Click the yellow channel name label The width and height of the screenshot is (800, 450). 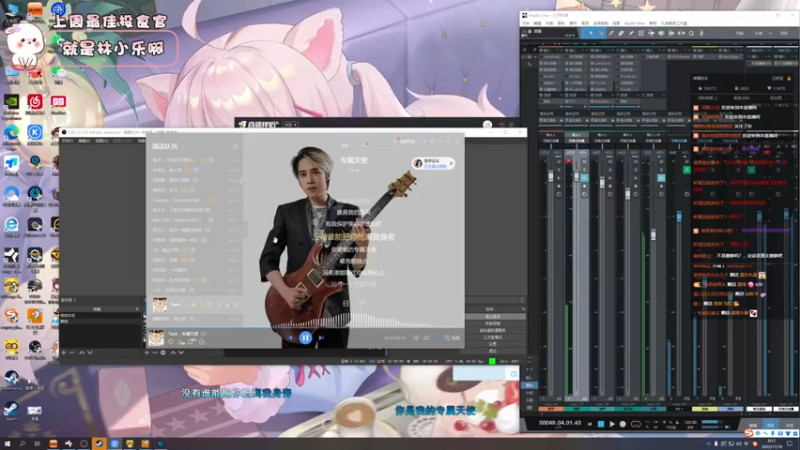[x=705, y=409]
